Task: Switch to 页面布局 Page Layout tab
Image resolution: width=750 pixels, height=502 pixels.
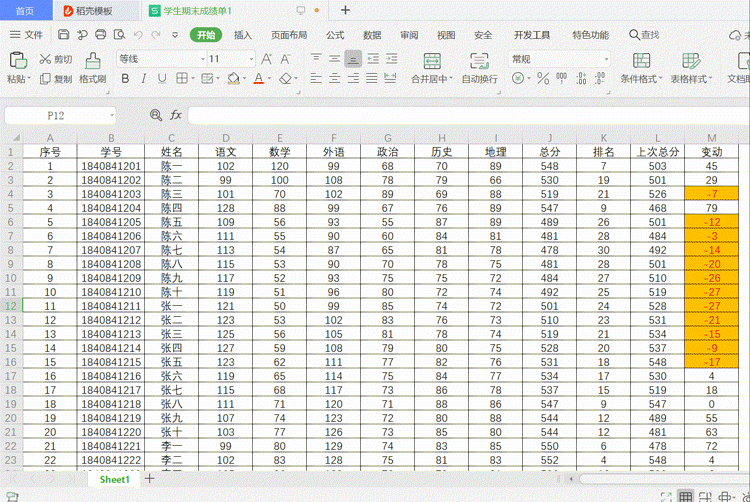Action: click(x=289, y=35)
